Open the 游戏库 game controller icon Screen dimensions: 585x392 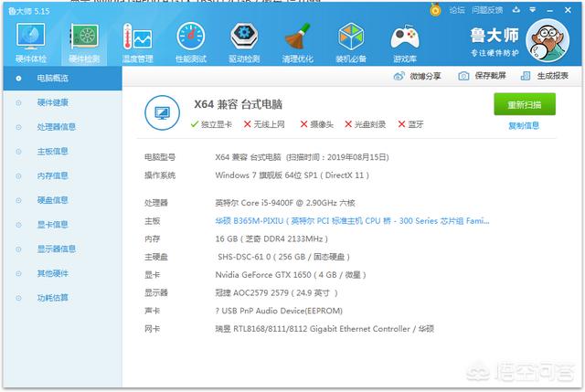click(x=404, y=40)
